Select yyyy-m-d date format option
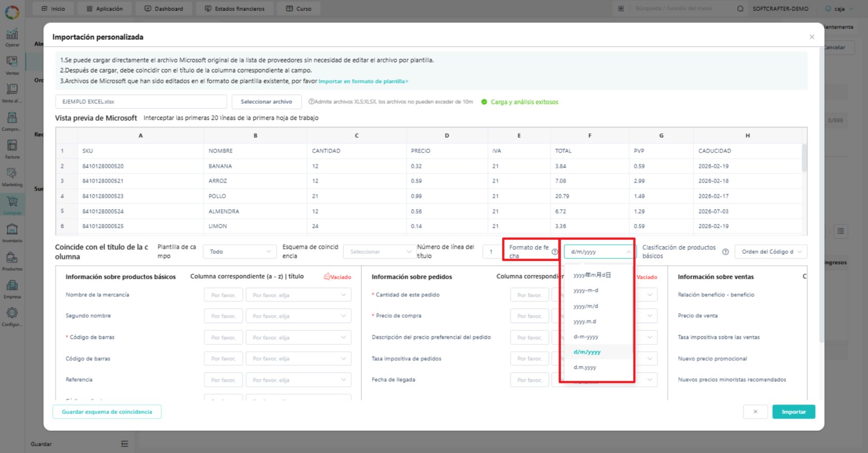Image resolution: width=868 pixels, height=453 pixels. coord(598,291)
